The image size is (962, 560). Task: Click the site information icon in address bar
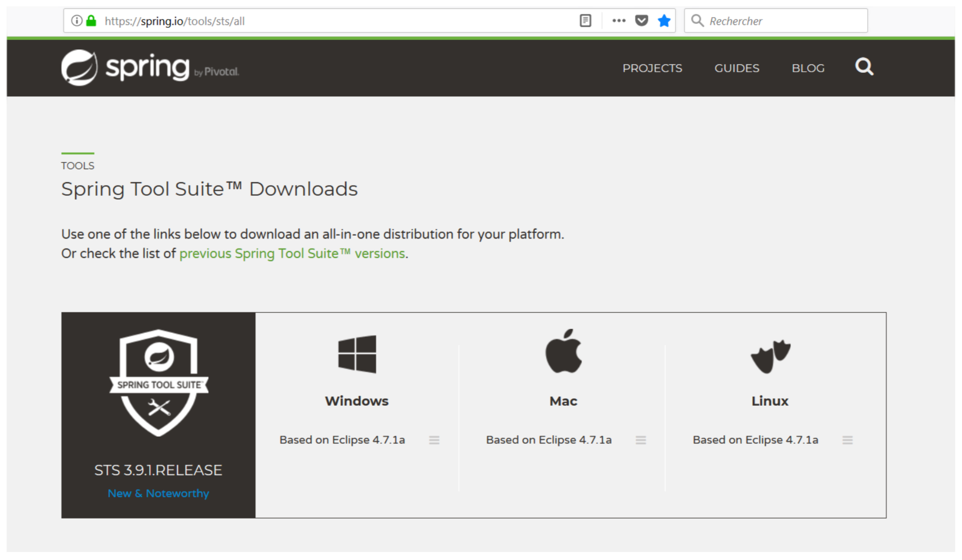(x=76, y=21)
